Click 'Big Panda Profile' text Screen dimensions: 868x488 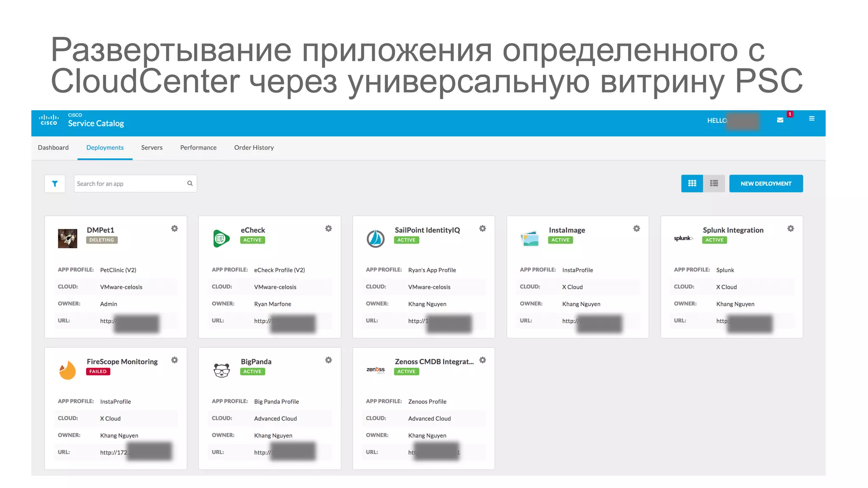[x=276, y=402]
